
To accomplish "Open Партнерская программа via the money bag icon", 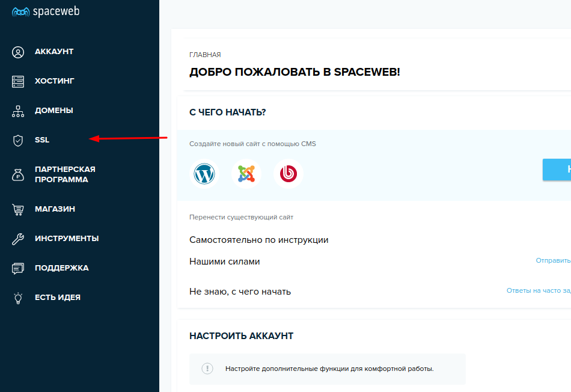I will 17,174.
